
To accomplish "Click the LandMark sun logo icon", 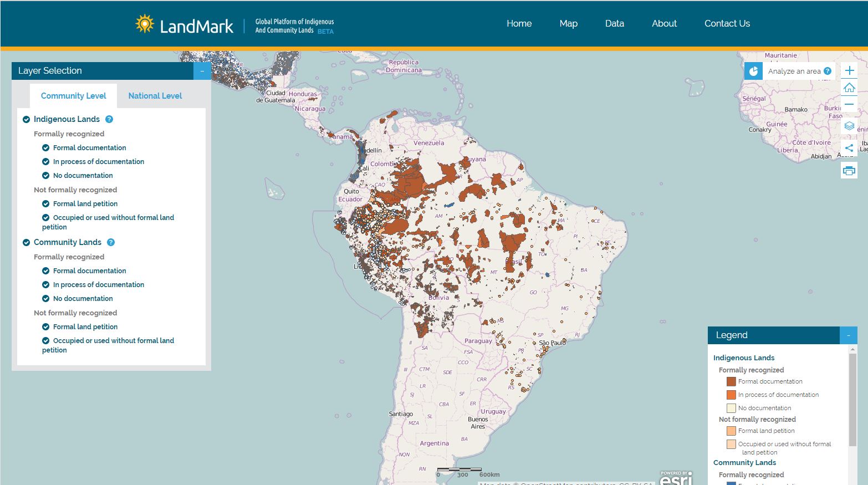I will [x=145, y=24].
